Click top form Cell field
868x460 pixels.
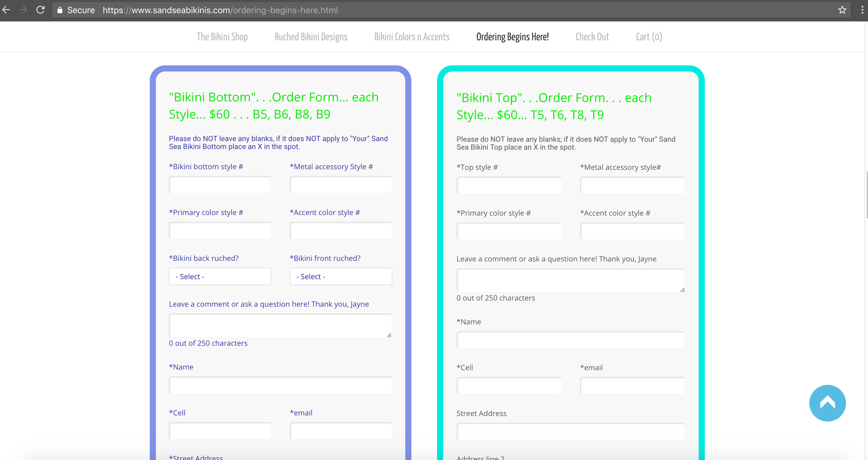click(x=509, y=385)
